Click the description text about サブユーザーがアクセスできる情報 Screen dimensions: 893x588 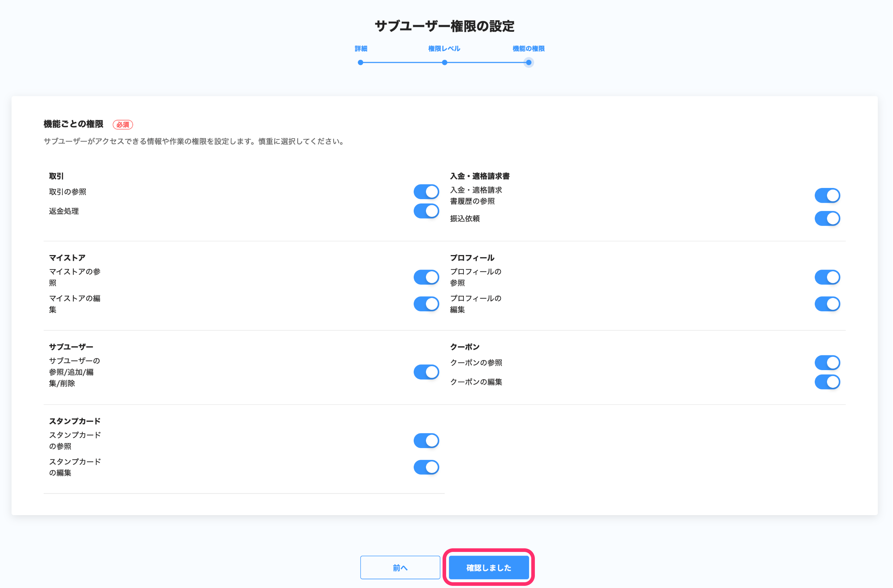194,141
